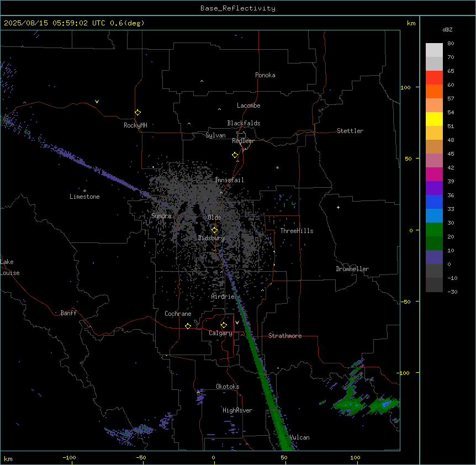Click the Airdrie city label
Image resolution: width=476 pixels, height=465 pixels.
pos(223,297)
